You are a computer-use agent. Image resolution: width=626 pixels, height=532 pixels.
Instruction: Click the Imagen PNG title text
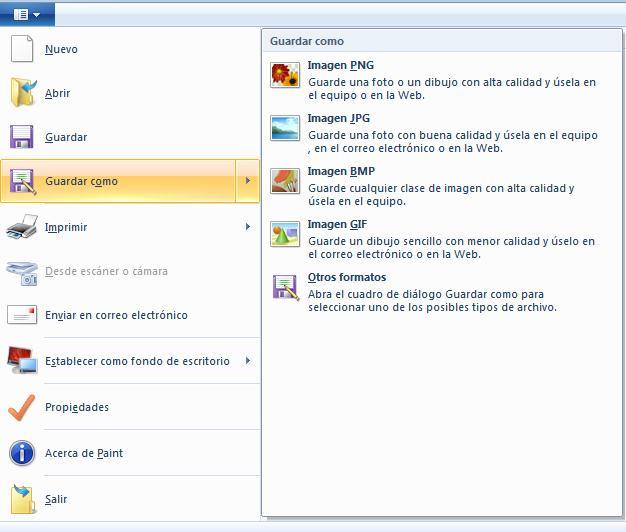(x=340, y=65)
